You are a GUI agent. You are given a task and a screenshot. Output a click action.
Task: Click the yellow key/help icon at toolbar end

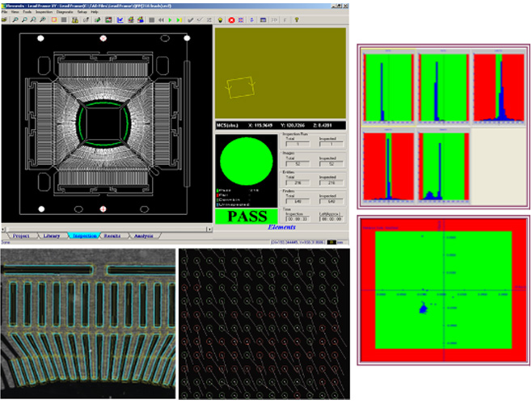click(x=297, y=20)
